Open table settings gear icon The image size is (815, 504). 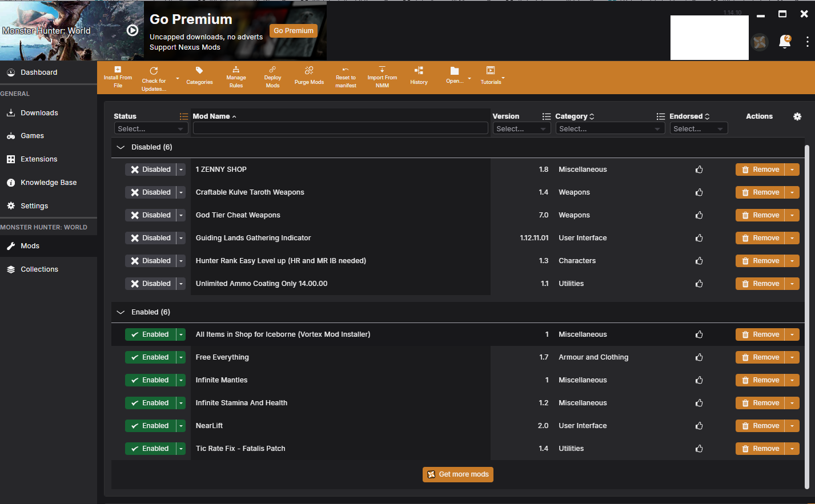[x=797, y=116]
